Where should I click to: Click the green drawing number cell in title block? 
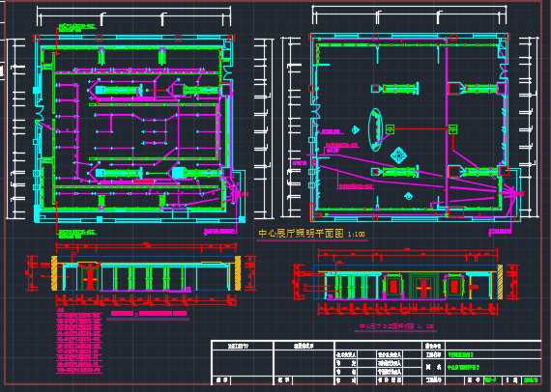pyautogui.click(x=490, y=380)
